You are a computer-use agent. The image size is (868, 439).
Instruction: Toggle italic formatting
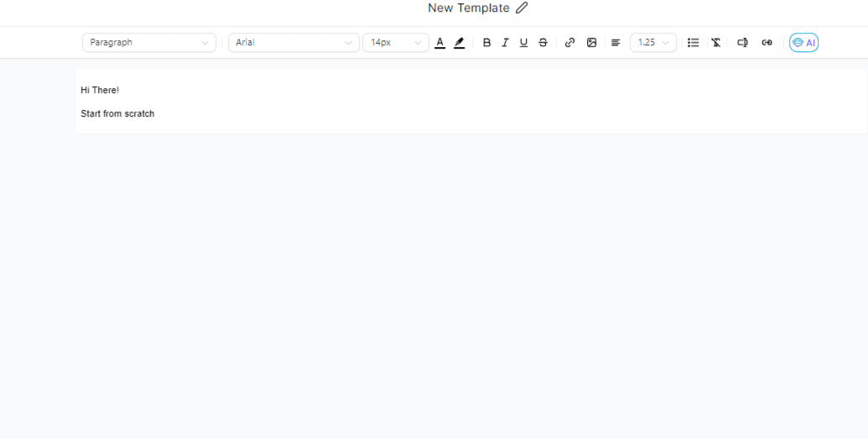(x=505, y=43)
